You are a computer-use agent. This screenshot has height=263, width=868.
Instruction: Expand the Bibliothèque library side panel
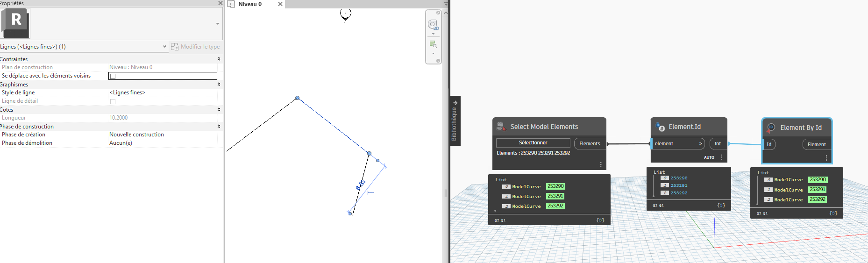tap(455, 121)
